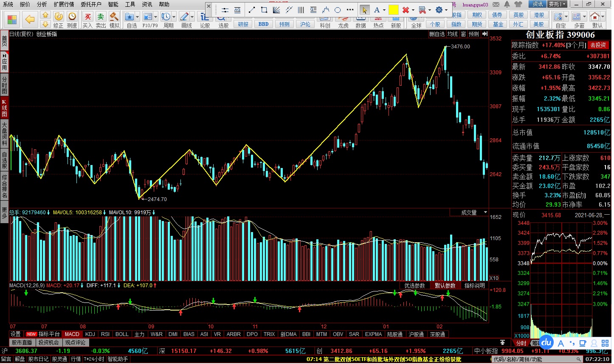Select the arrow pointer cursor tool
The image size is (614, 364).
[x=364, y=10]
